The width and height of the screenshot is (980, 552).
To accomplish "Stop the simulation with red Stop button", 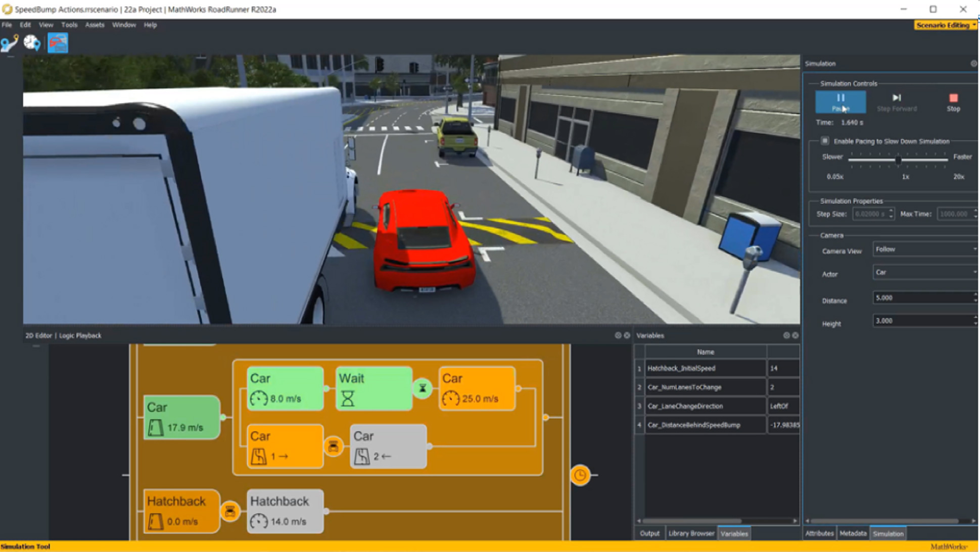I will coord(953,102).
